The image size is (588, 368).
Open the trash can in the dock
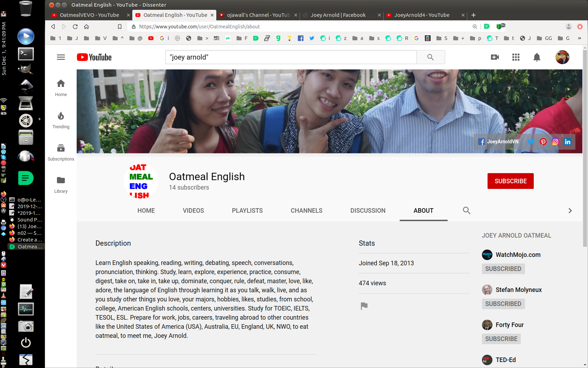(26, 9)
